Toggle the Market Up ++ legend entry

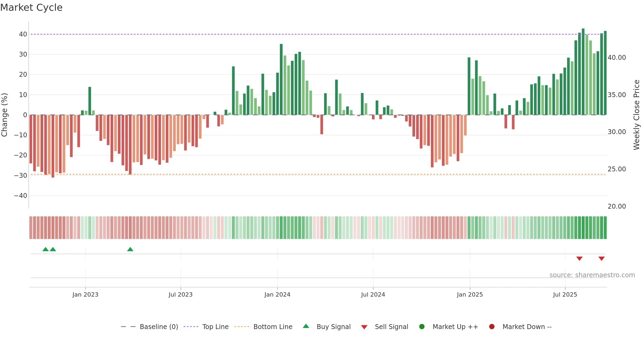tap(449, 327)
